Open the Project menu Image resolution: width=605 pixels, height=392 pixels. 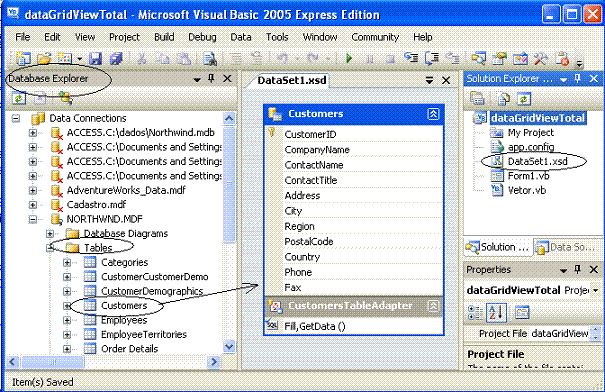(124, 37)
